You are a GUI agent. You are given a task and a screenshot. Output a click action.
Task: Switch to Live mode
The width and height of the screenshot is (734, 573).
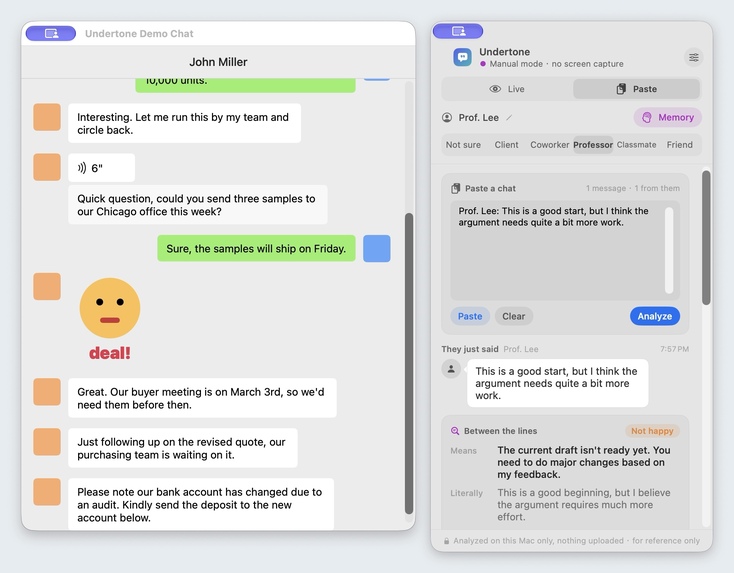click(x=507, y=89)
